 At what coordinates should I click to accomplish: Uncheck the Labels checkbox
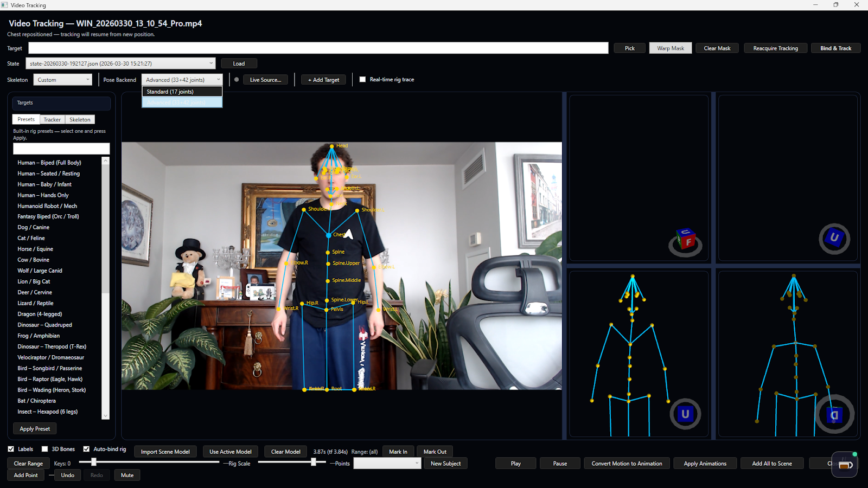(x=11, y=448)
